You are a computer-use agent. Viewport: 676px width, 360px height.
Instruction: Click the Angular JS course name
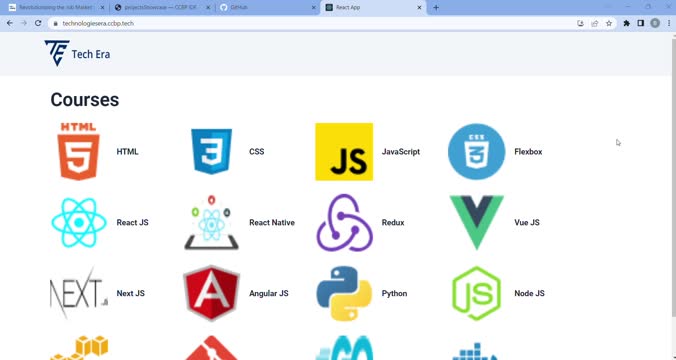coord(269,293)
